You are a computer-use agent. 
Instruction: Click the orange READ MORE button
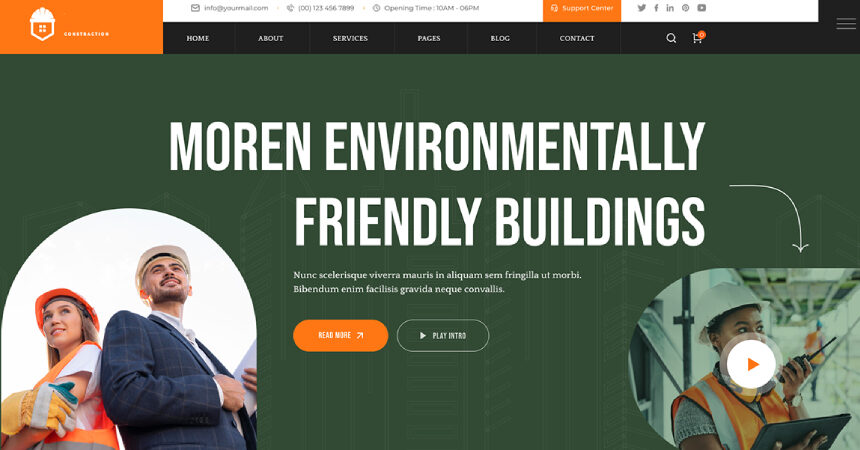tap(341, 335)
